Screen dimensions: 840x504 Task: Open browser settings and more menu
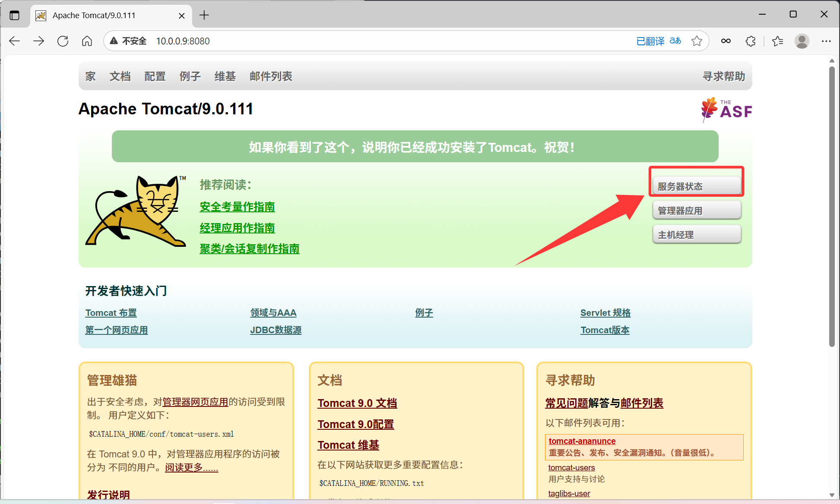tap(826, 41)
